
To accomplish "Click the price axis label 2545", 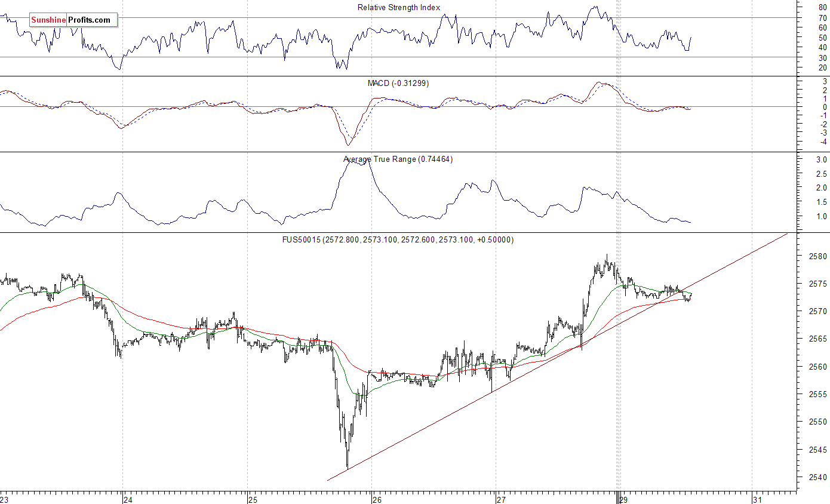I will pos(819,450).
